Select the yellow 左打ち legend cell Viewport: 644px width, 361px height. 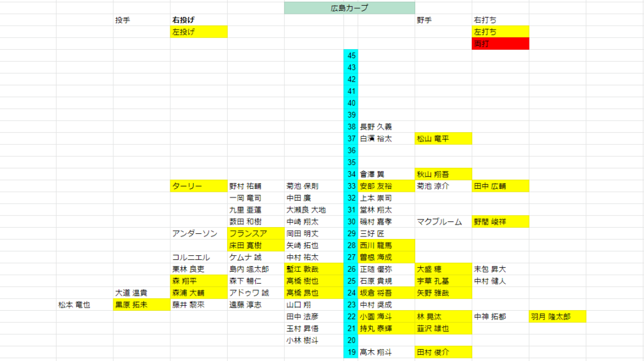(x=500, y=31)
